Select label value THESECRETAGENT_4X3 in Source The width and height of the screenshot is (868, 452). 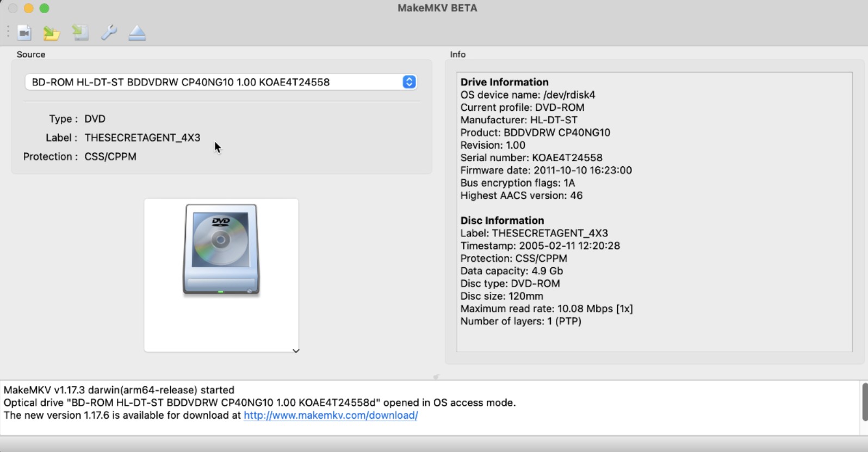[142, 137]
